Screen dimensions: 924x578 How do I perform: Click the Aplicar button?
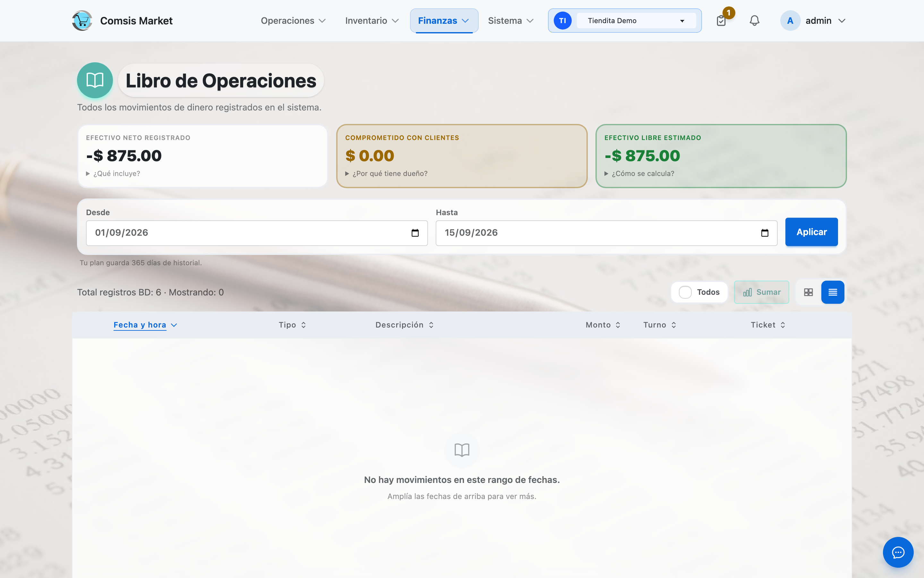click(811, 232)
